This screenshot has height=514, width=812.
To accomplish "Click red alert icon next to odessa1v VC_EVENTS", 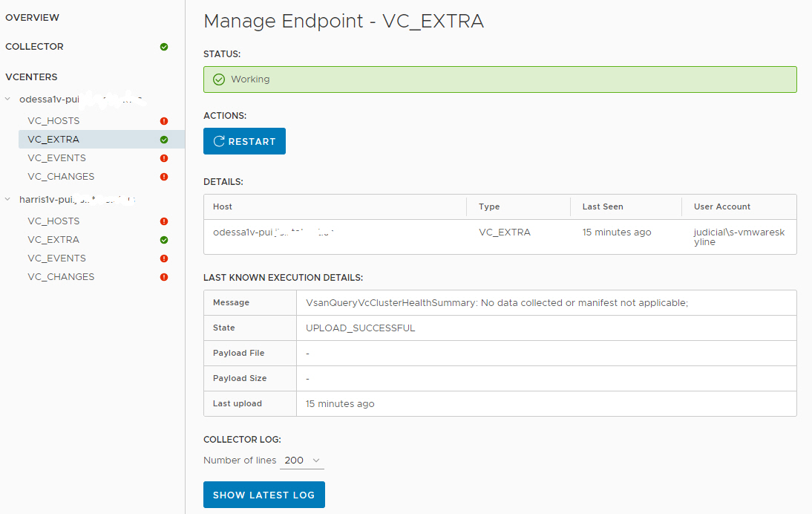I will tap(163, 157).
